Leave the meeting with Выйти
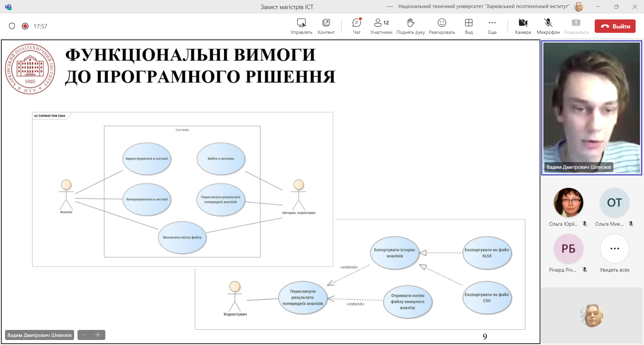This screenshot has height=345, width=644. click(x=615, y=26)
